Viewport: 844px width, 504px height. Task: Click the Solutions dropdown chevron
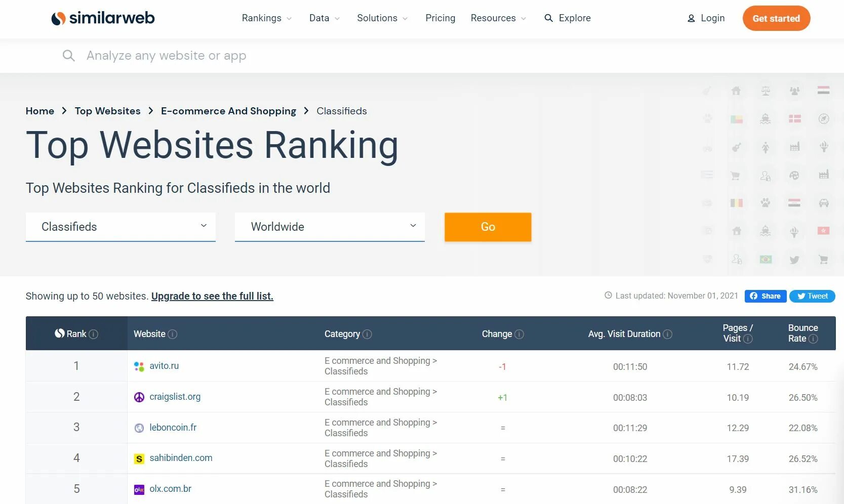405,19
